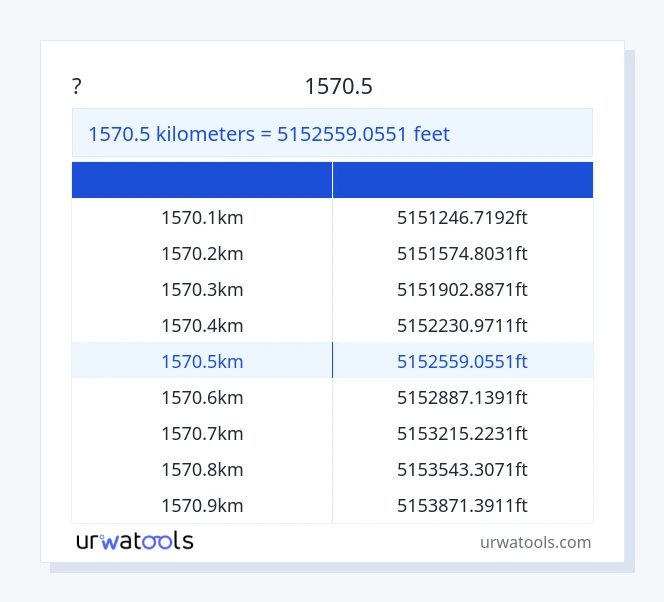Open the urwatools.com link
664x602 pixels.
point(535,542)
